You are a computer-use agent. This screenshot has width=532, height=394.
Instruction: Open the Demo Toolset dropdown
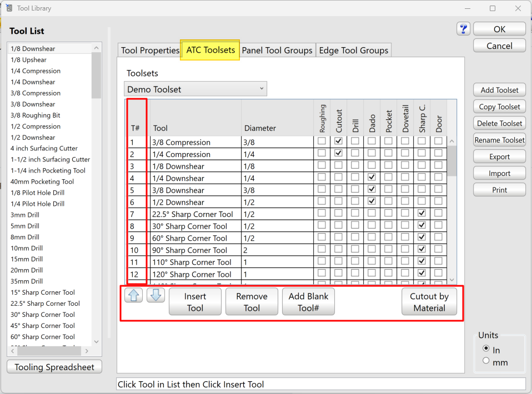[x=195, y=89]
